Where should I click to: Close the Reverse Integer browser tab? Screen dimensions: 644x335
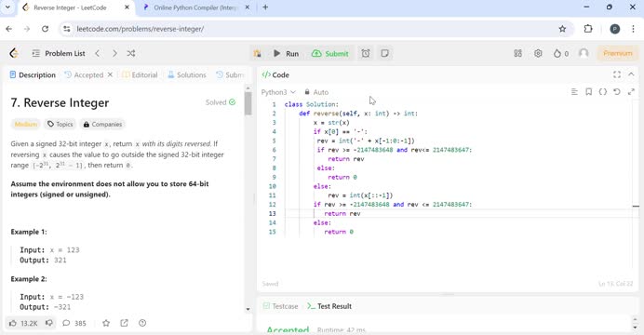(x=127, y=7)
